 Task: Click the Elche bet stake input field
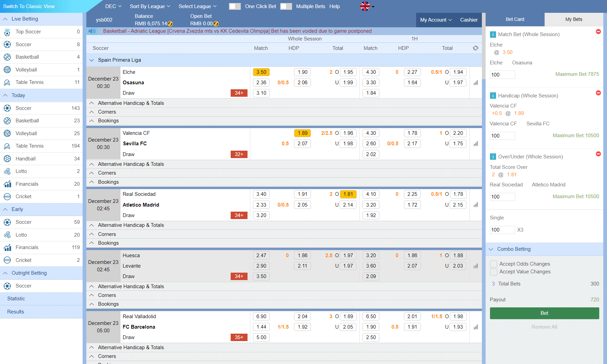(502, 75)
